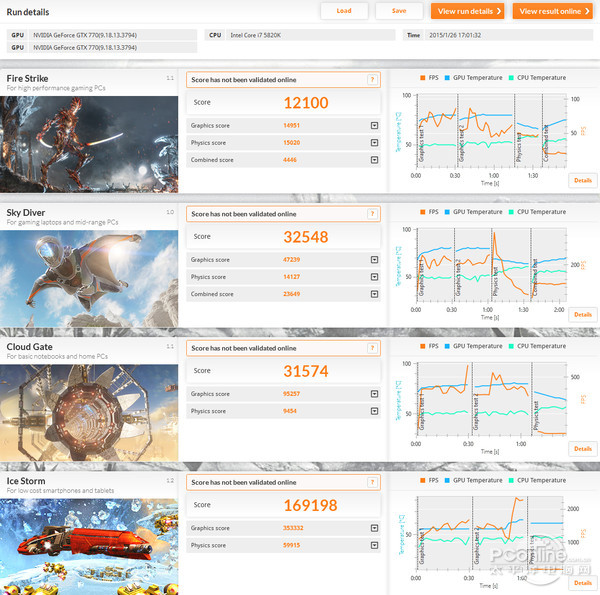This screenshot has width=600, height=595.
Task: Expand Sky Diver Combined score 23649
Action: [374, 294]
